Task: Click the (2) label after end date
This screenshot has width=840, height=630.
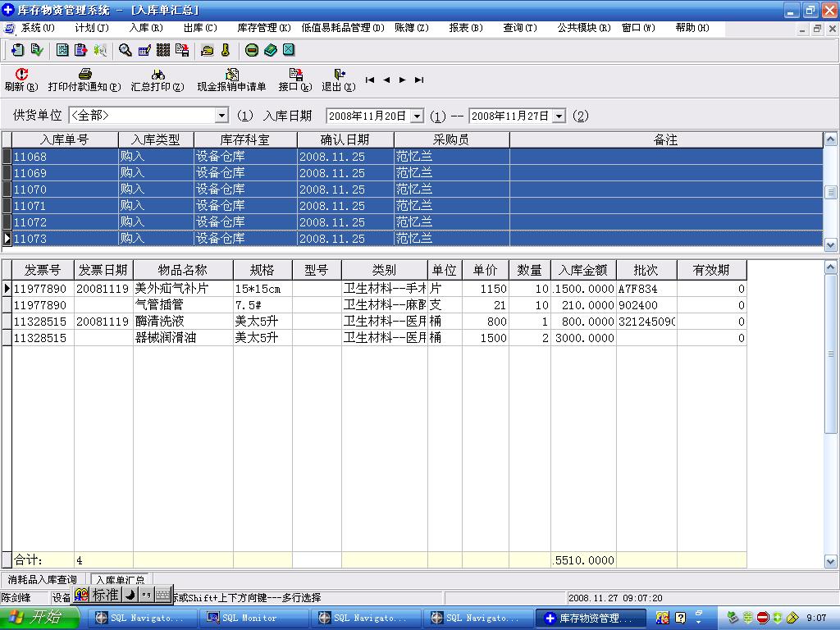Action: 581,116
